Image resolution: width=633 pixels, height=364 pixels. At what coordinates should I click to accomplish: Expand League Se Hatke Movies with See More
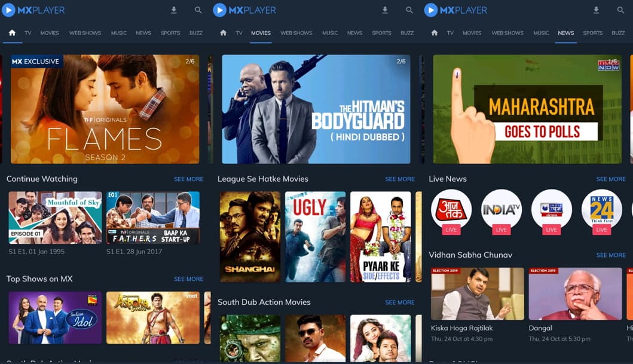pyautogui.click(x=399, y=179)
